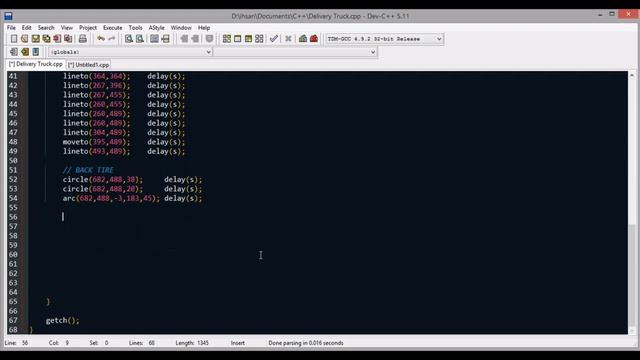Open the File menu
Viewport: 640px width, 360px height.
point(11,28)
